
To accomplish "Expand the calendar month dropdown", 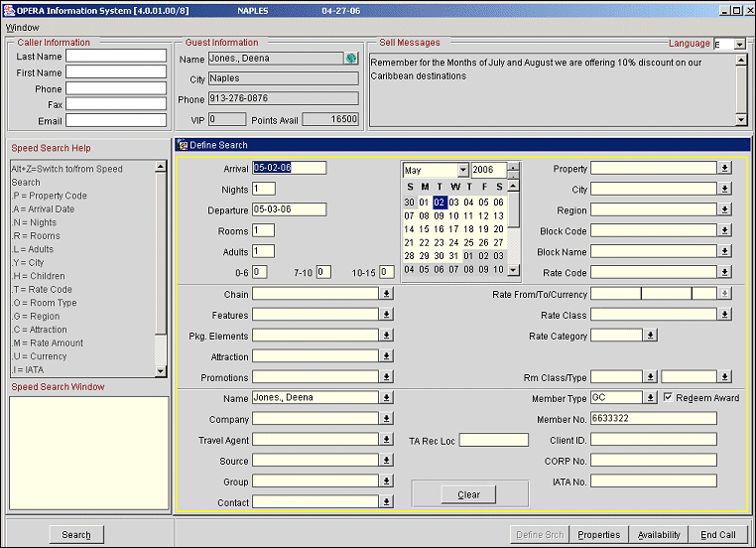I will coord(462,171).
